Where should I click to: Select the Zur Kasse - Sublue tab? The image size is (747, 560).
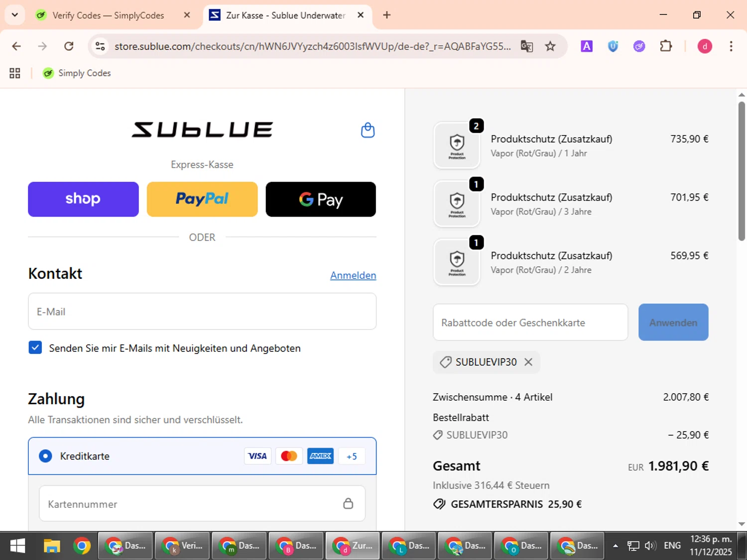(286, 15)
